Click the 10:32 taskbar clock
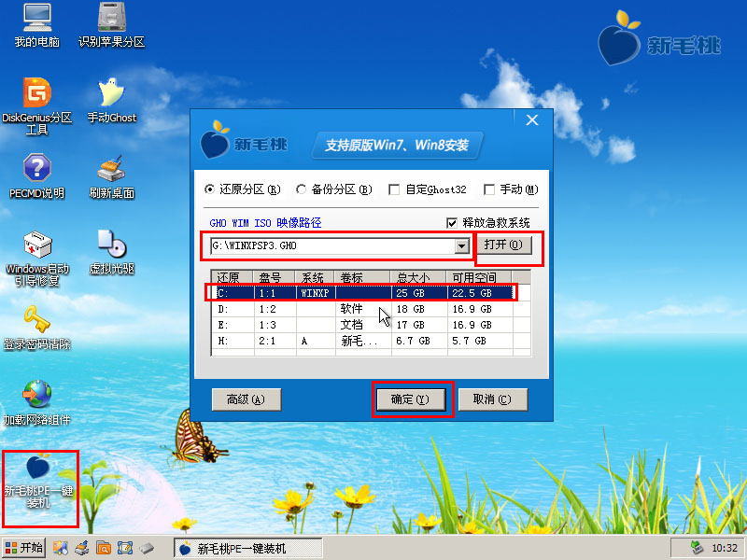Viewport: 747px width, 560px height. pos(725,549)
